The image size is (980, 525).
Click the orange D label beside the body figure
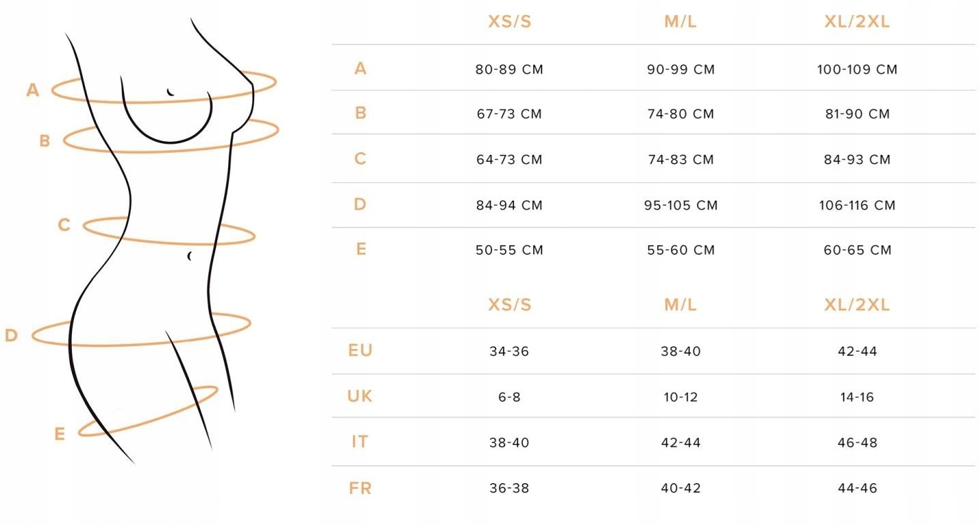[x=11, y=336]
